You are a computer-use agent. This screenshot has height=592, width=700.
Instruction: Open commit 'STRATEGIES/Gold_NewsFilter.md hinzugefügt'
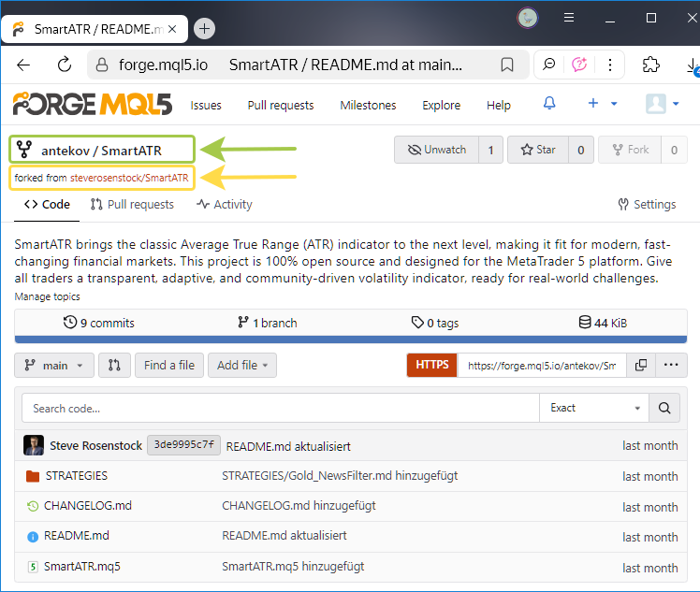coord(340,475)
